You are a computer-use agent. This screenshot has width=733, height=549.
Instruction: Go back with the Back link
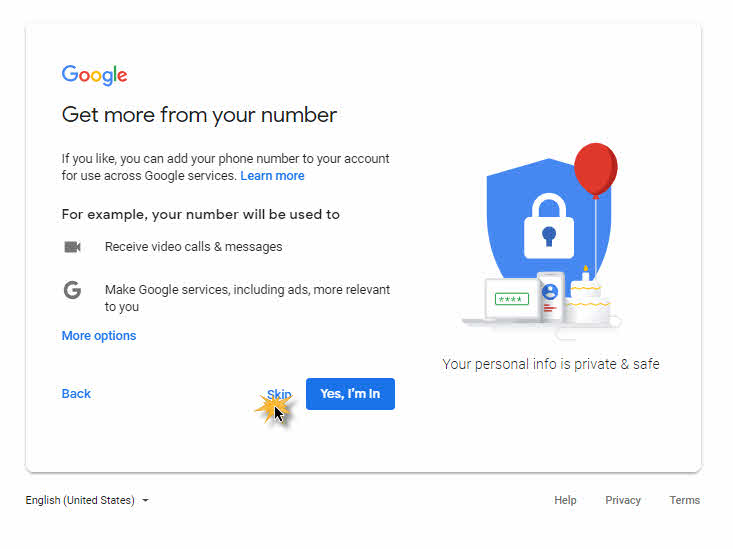[76, 394]
